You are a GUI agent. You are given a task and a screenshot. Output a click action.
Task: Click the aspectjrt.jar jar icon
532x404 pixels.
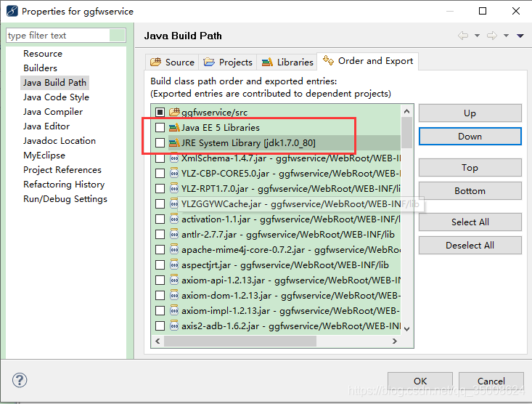tap(174, 265)
